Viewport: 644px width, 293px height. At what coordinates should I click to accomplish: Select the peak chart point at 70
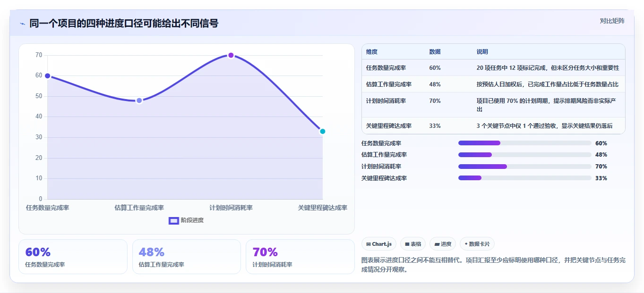tap(231, 55)
